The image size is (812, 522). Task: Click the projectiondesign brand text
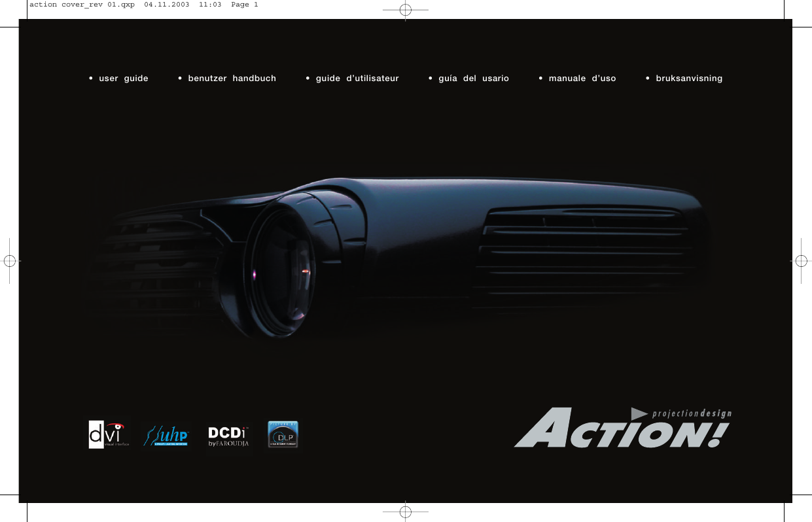point(692,413)
